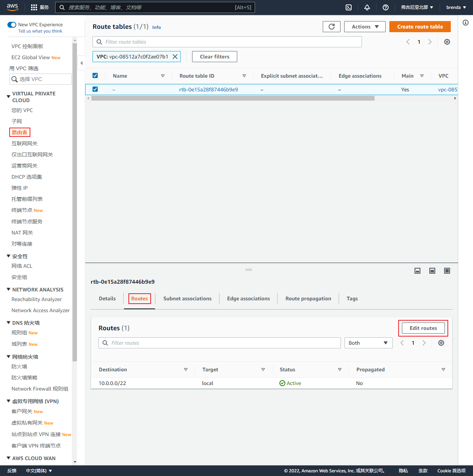Open the rtb-0e15a28f87446b9e9 link

209,90
